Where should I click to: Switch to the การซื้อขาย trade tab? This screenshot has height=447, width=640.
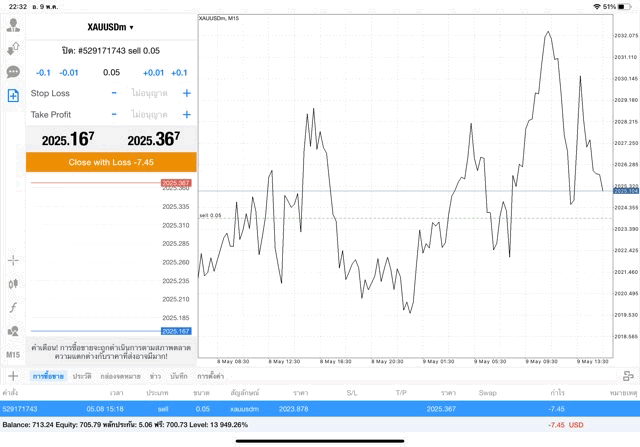48,376
